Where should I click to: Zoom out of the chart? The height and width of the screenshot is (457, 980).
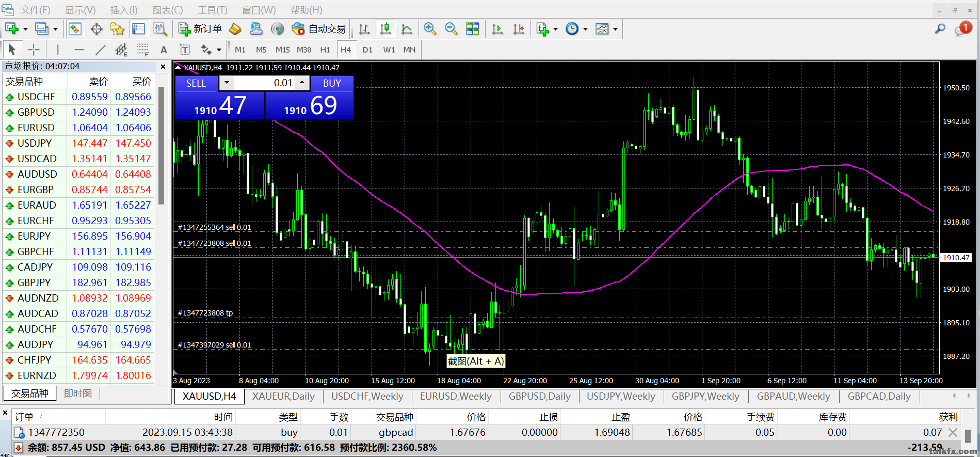point(451,29)
